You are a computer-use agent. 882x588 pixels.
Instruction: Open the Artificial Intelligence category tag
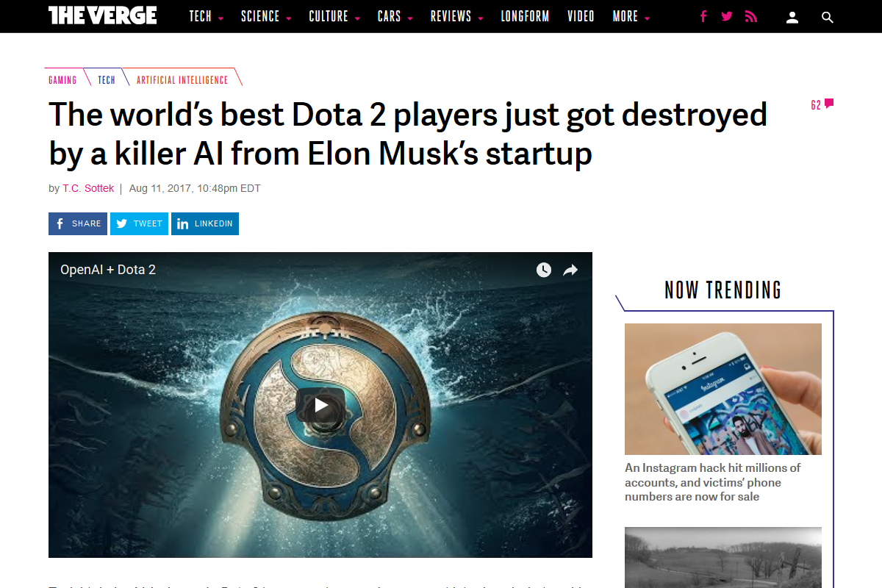[x=182, y=79]
